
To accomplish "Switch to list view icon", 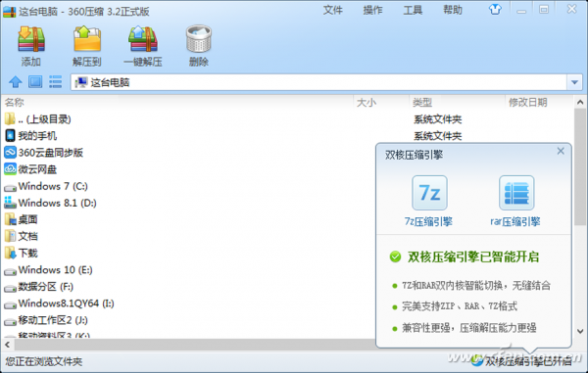I will 55,81.
